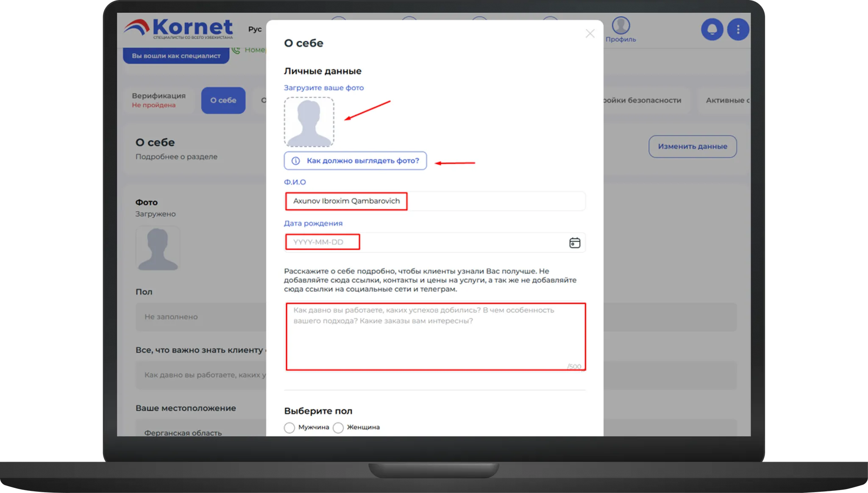Click the photo upload avatar placeholder

point(309,122)
